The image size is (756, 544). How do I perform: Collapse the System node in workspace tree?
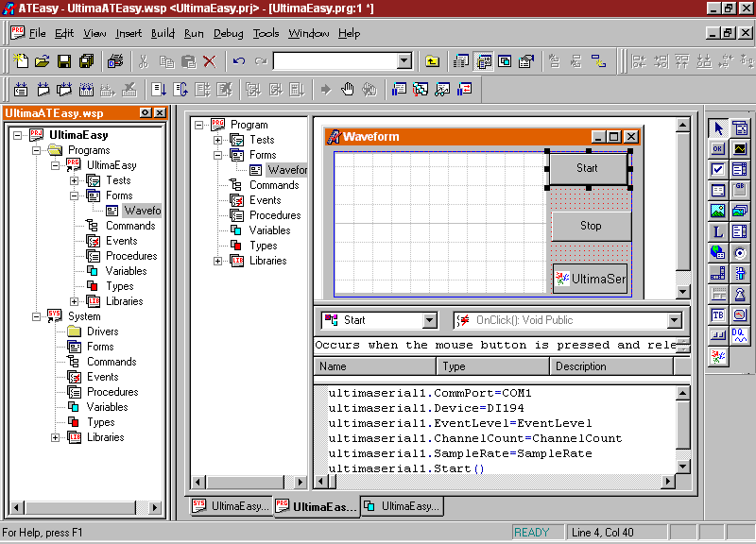pos(36,316)
